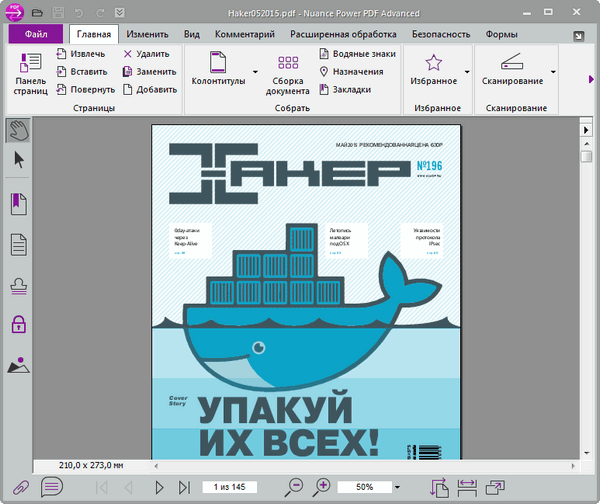Switch to the Безопасность tab

[441, 34]
